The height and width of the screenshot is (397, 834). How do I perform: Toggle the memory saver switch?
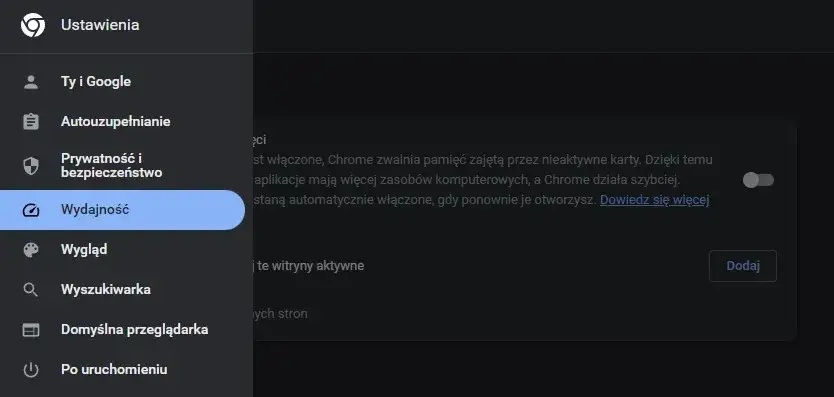(758, 180)
